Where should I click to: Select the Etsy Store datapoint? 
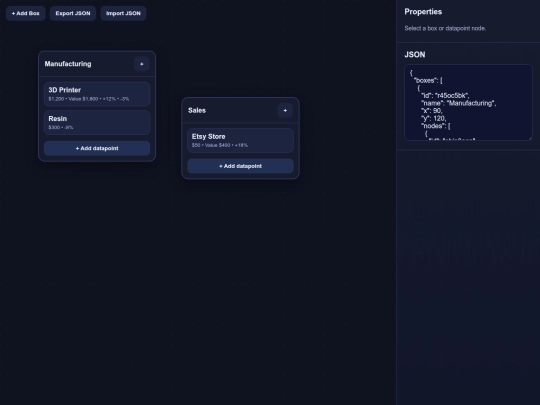click(240, 141)
